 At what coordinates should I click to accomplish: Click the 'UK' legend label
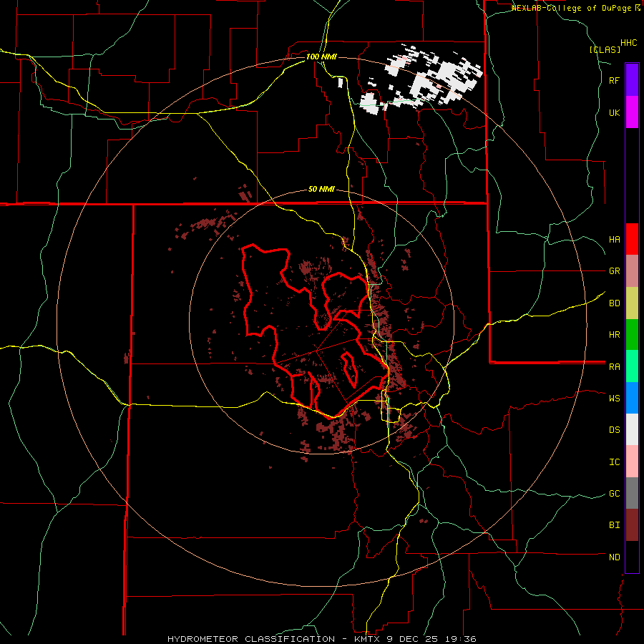(615, 112)
